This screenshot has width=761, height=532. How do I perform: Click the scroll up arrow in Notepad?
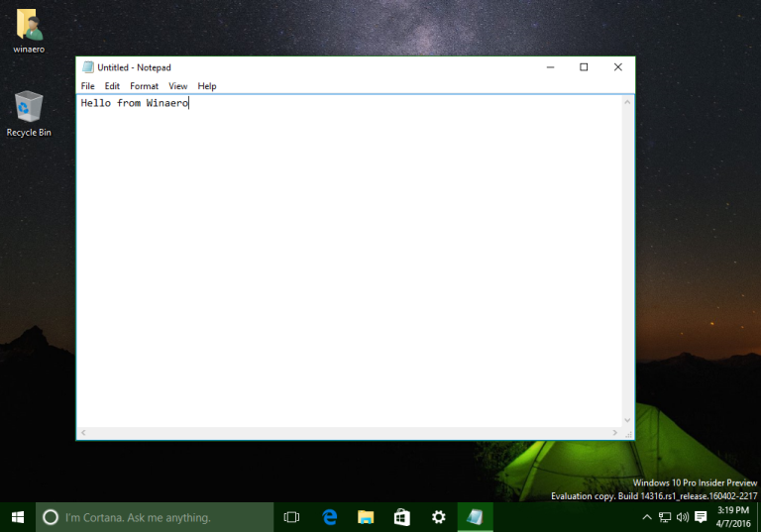627,102
